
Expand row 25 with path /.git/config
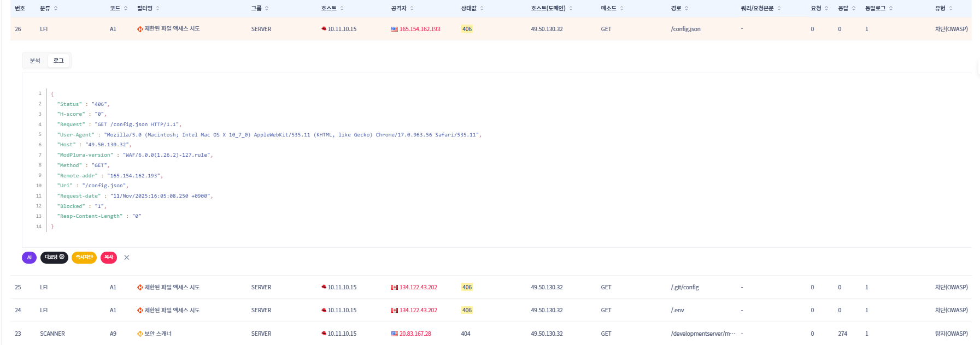684,287
